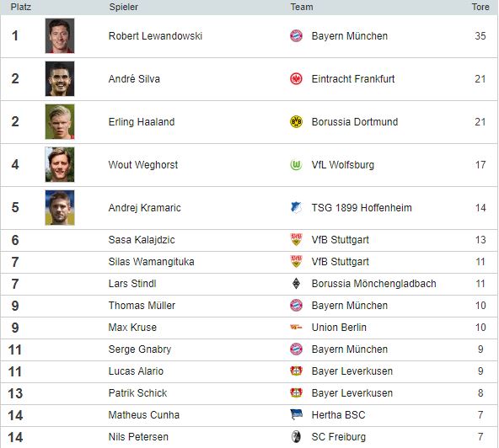This screenshot has width=499, height=448.
Task: Sort by the Spieler column header
Action: pos(123,7)
